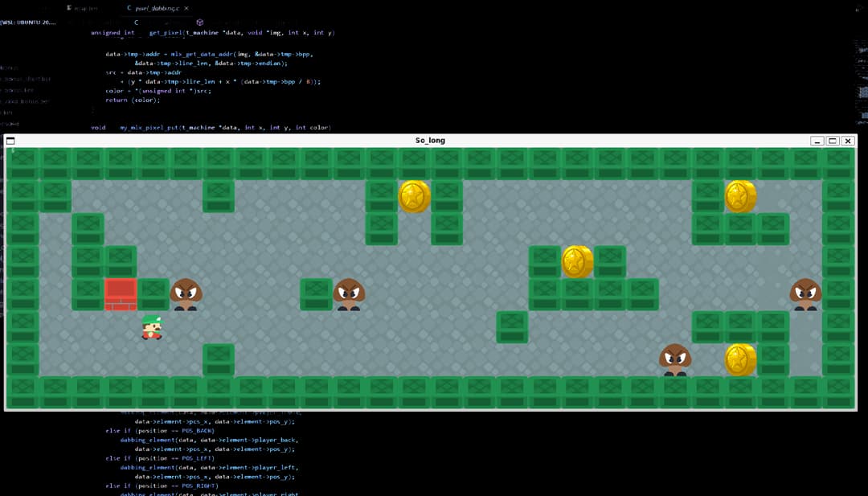Click the red exit block
Screen dimensions: 868x496
(x=121, y=294)
